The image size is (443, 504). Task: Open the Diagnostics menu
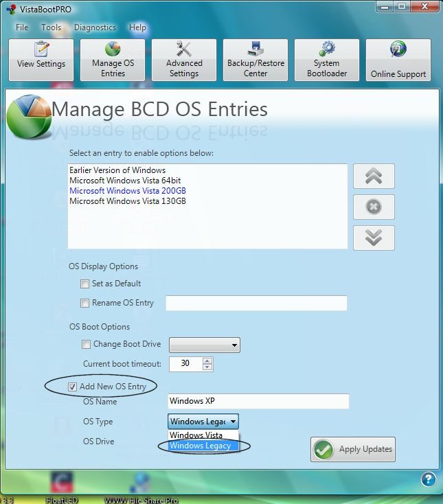(95, 27)
